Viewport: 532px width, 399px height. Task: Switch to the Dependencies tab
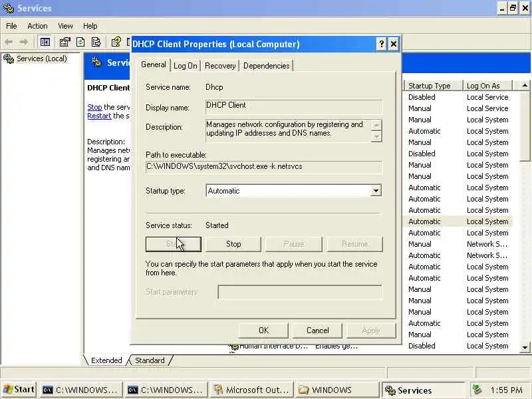tap(267, 66)
